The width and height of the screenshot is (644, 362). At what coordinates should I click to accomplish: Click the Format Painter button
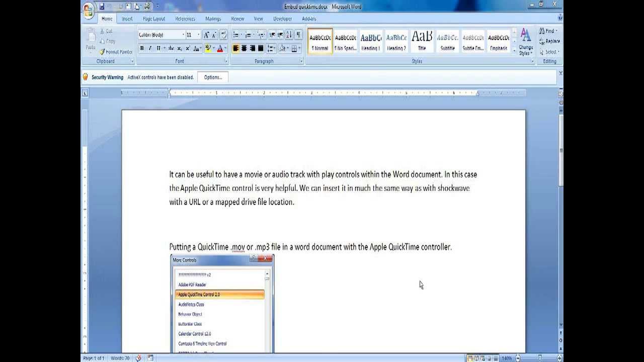(x=116, y=52)
